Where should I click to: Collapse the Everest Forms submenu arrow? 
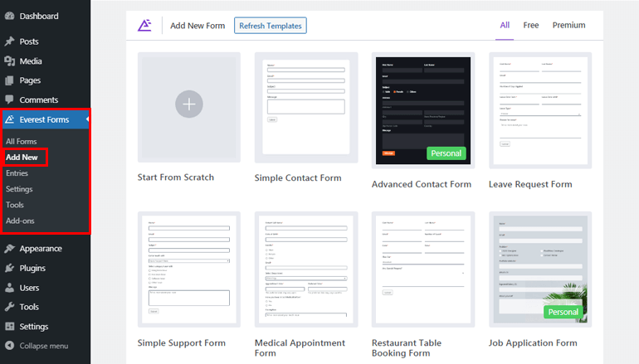87,119
